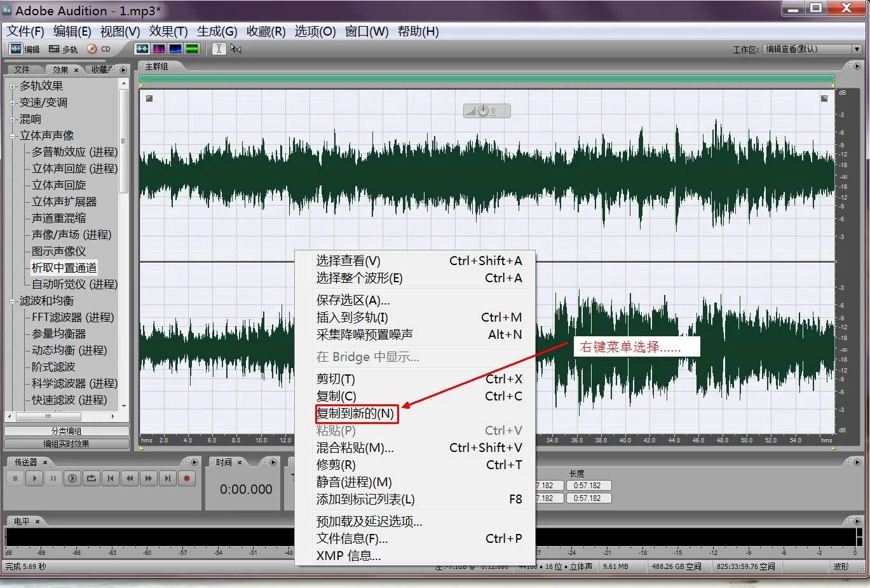The height and width of the screenshot is (588, 870).
Task: Select the time selection I-beam tool
Action: click(219, 49)
